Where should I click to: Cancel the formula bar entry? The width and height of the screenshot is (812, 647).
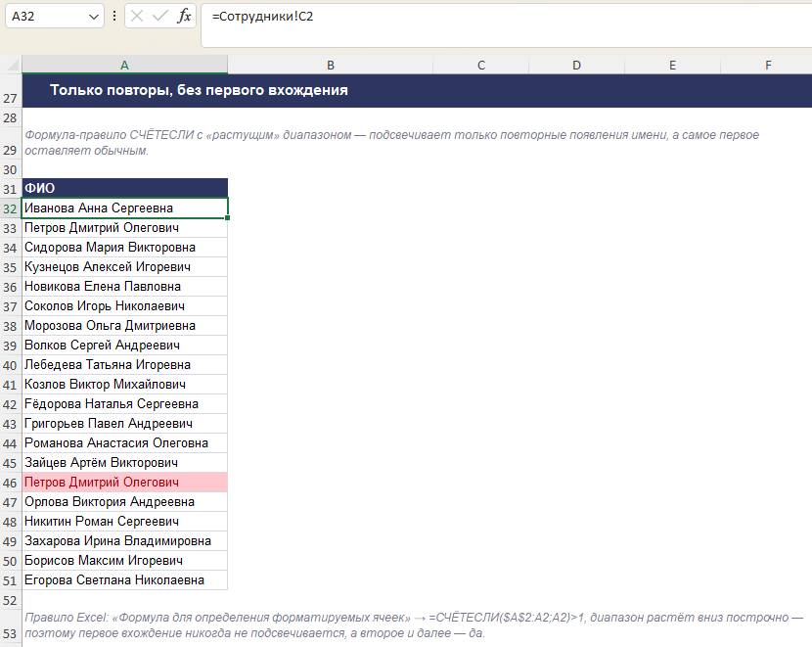point(137,16)
